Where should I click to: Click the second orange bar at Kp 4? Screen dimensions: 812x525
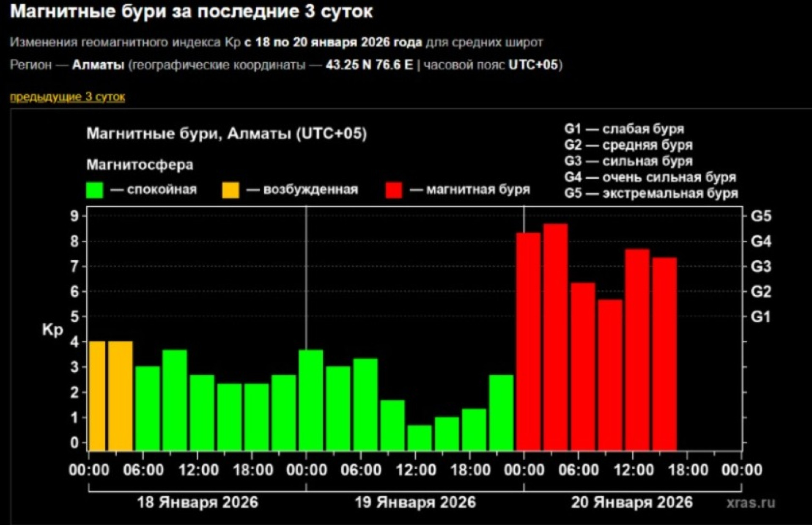point(121,396)
